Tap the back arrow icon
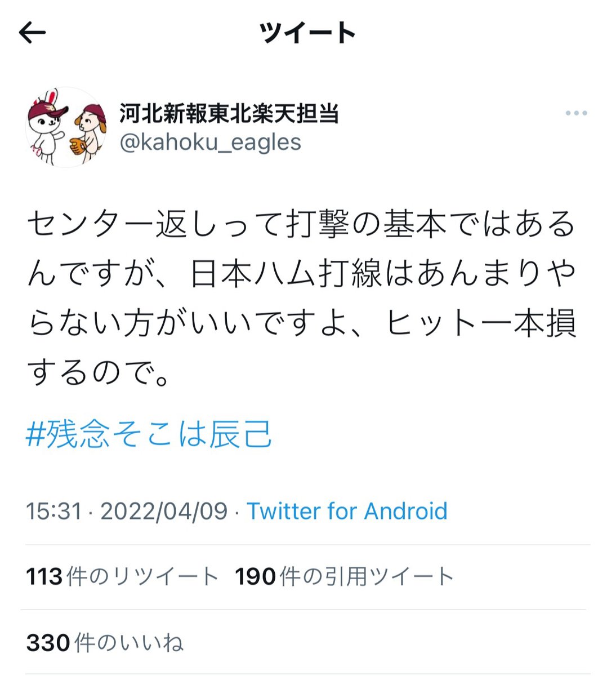 [32, 33]
